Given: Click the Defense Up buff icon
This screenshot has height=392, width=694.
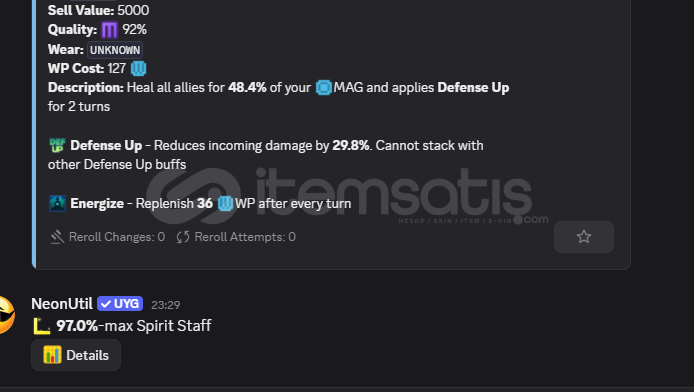Looking at the screenshot, I should tap(57, 146).
